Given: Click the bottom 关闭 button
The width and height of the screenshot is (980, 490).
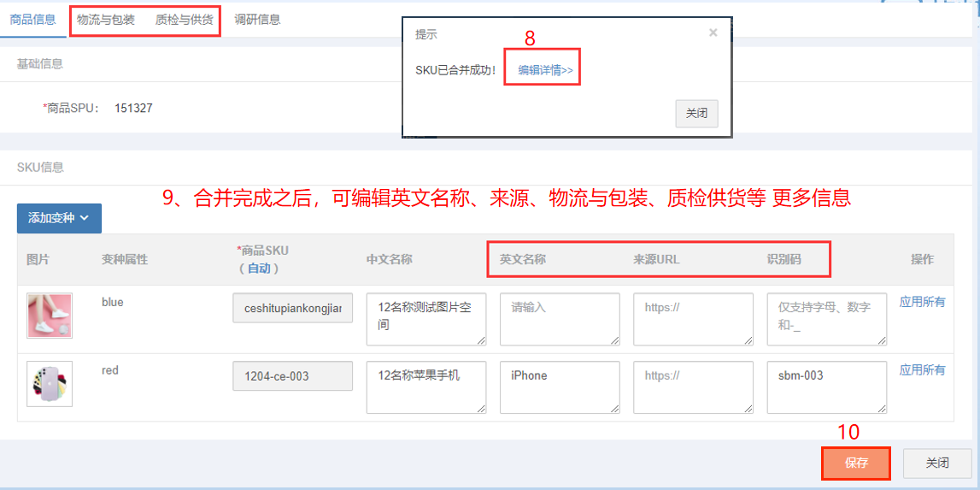Looking at the screenshot, I should point(937,463).
